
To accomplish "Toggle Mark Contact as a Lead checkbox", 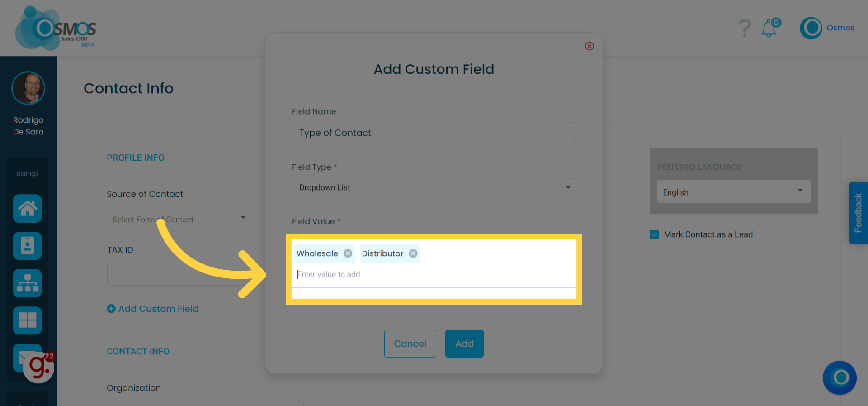I will (x=654, y=234).
